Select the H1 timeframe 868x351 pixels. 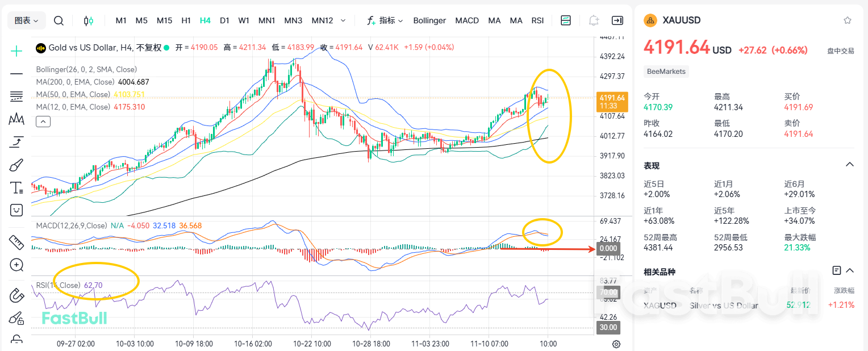tap(186, 20)
